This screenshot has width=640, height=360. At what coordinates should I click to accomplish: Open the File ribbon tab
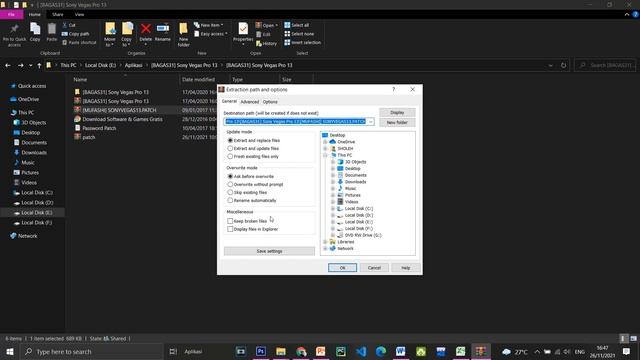[x=11, y=14]
